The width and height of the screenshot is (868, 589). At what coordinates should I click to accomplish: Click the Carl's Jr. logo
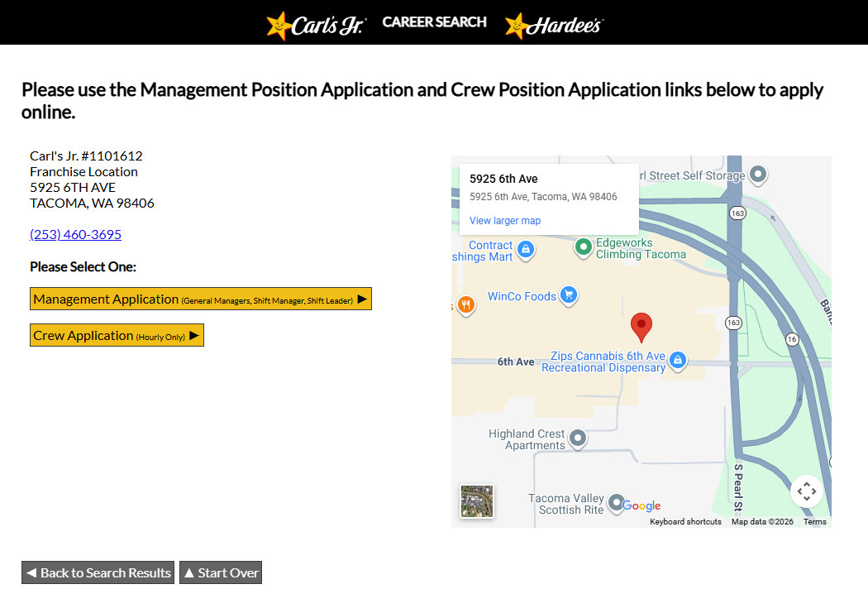[316, 25]
